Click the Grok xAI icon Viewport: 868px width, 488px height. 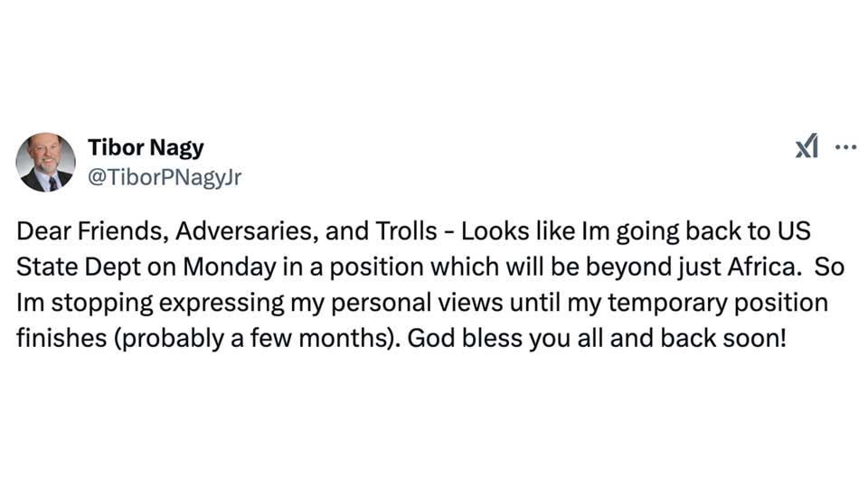coord(807,145)
